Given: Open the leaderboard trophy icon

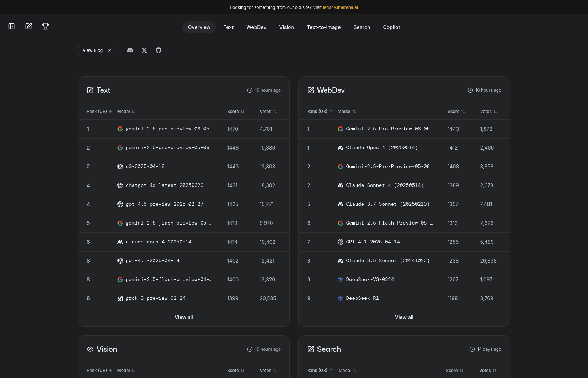Looking at the screenshot, I should point(46,26).
